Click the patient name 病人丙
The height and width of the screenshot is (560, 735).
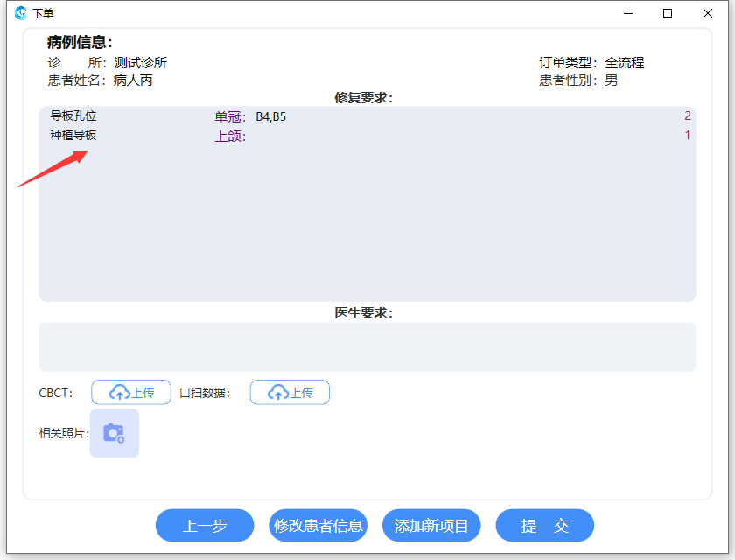[133, 80]
